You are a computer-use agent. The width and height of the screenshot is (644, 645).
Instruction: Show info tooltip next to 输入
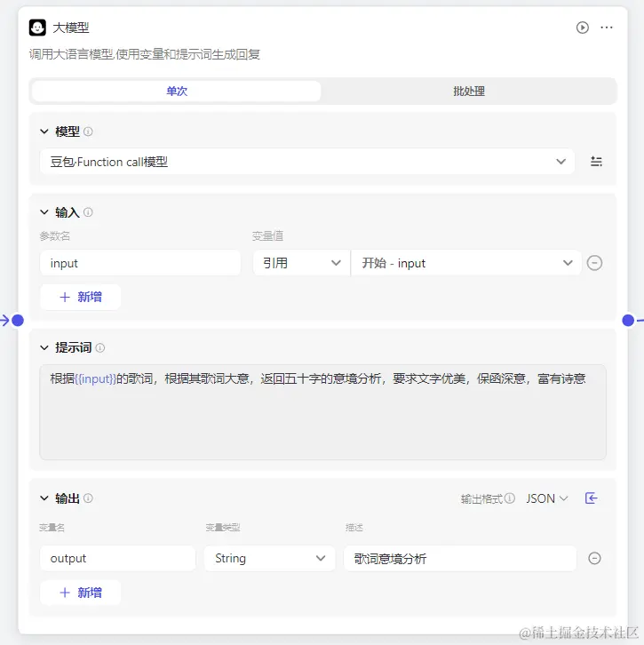click(x=88, y=212)
